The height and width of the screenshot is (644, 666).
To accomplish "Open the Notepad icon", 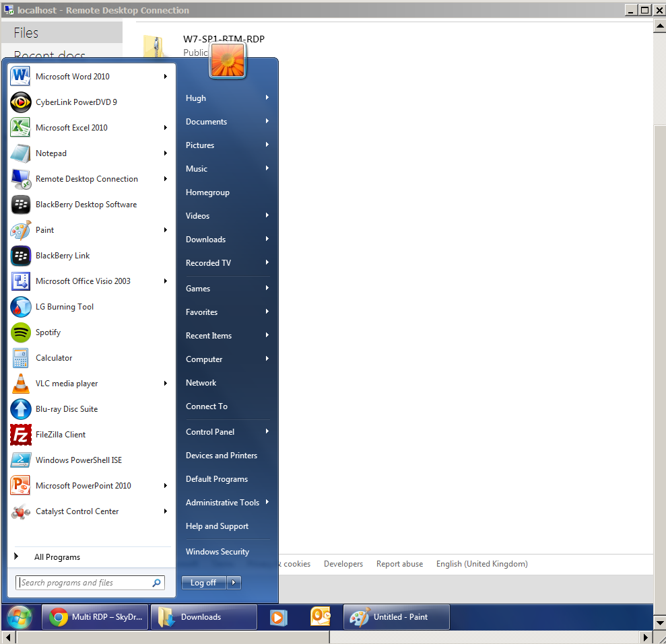I will pos(20,153).
